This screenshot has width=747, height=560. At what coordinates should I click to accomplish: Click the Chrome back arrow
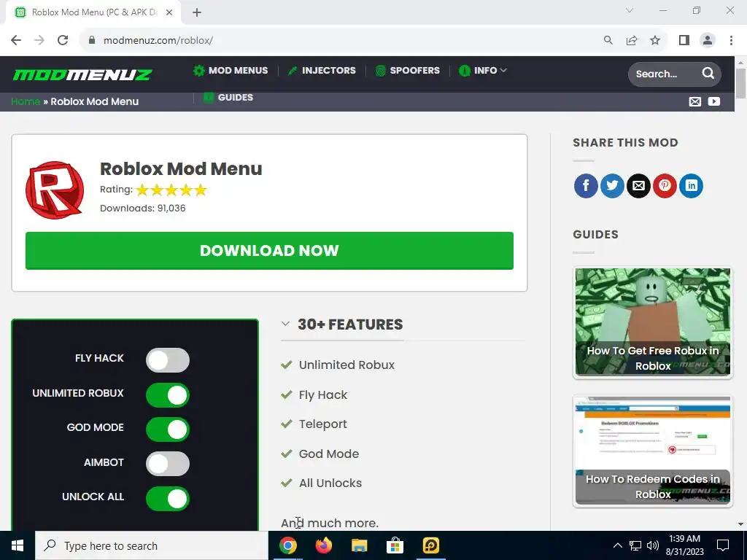[16, 40]
